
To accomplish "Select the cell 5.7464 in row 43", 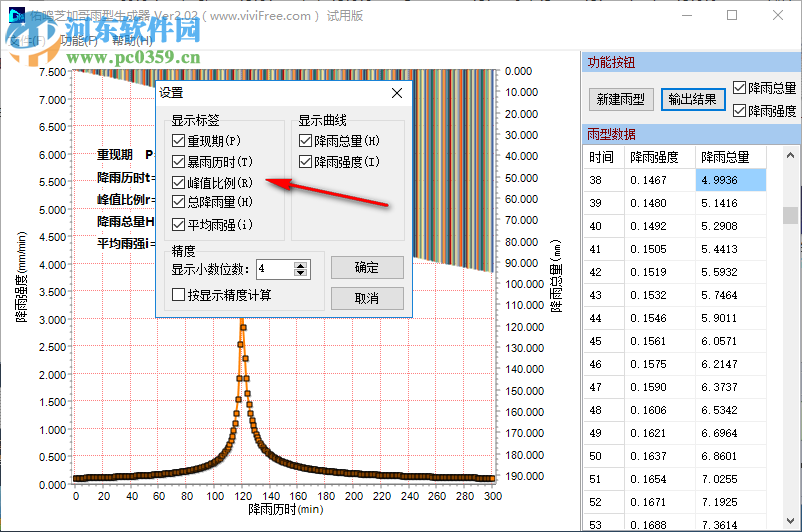I will click(x=730, y=295).
